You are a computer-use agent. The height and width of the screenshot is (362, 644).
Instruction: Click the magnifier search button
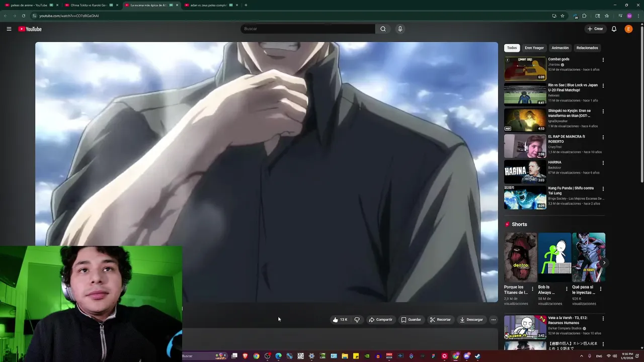pyautogui.click(x=383, y=29)
